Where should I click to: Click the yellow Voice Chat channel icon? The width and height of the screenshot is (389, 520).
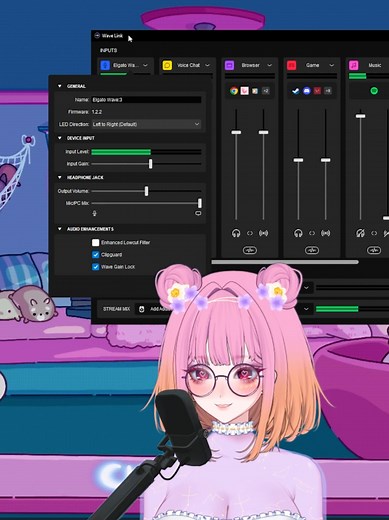point(167,65)
